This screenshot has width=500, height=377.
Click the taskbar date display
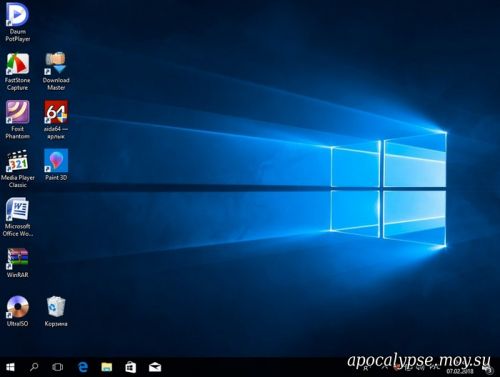tap(460, 371)
